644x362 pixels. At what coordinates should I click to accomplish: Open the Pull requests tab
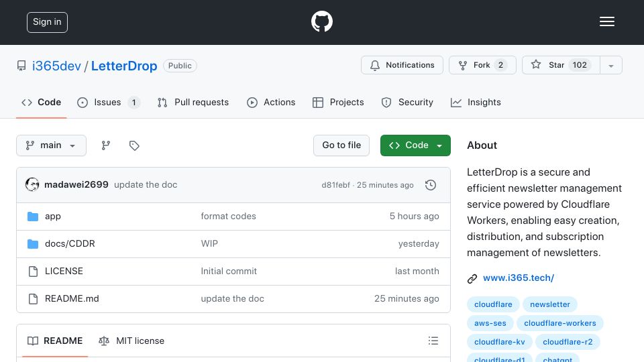coord(193,102)
